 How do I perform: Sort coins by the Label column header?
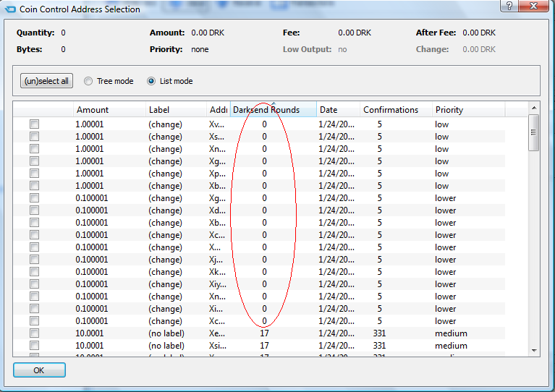(x=176, y=110)
